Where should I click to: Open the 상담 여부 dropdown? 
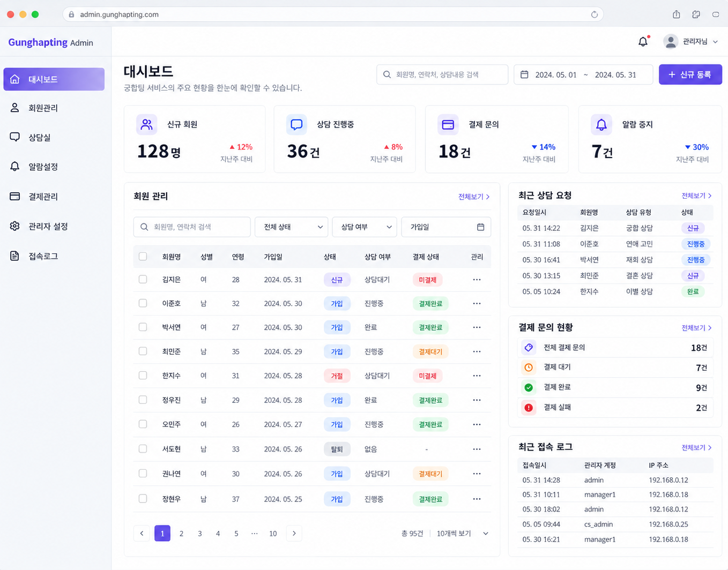click(x=365, y=227)
